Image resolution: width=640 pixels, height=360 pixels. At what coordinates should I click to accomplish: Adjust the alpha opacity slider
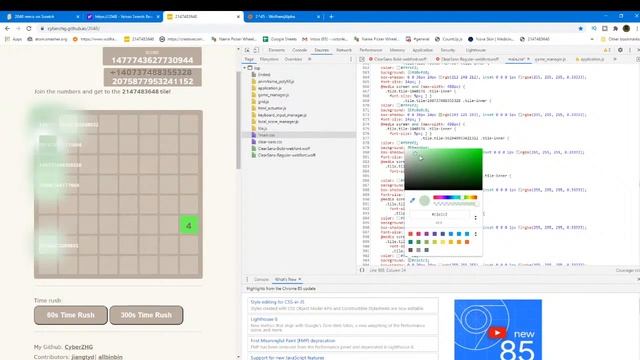pyautogui.click(x=455, y=203)
